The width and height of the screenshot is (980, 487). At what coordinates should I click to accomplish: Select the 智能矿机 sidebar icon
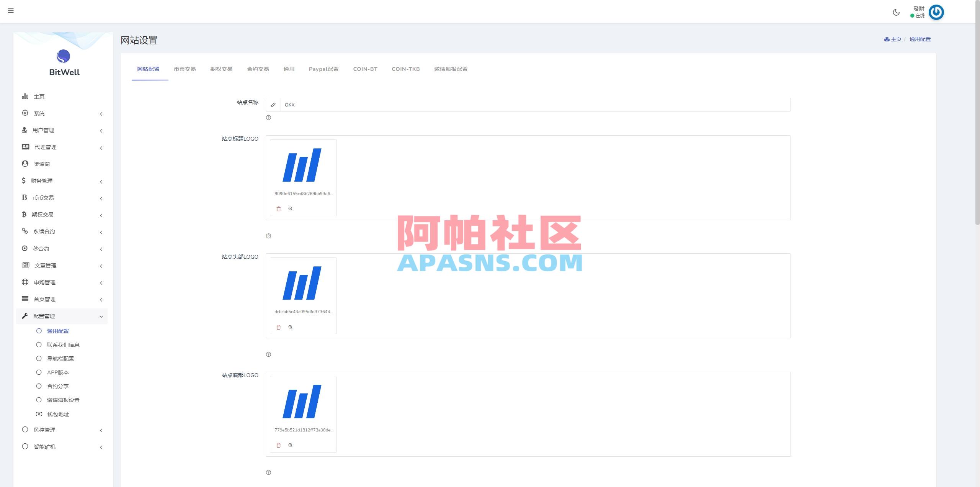click(x=24, y=446)
